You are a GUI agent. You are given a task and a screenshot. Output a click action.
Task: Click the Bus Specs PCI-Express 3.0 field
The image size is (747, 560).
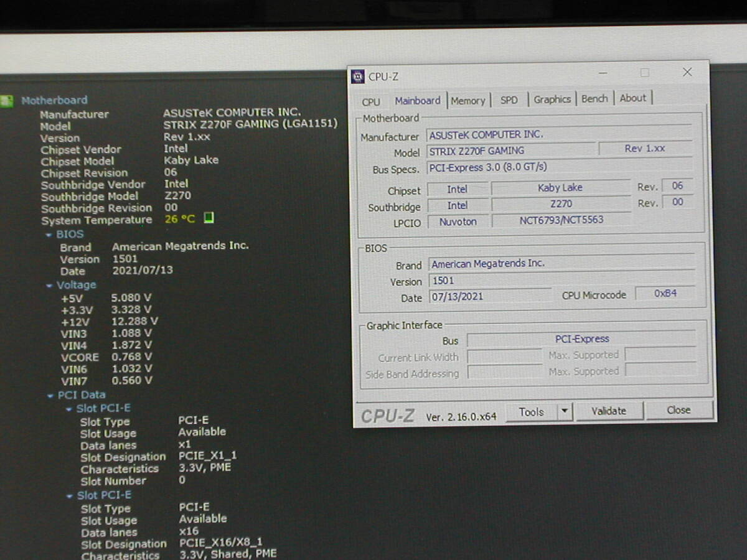pos(559,167)
